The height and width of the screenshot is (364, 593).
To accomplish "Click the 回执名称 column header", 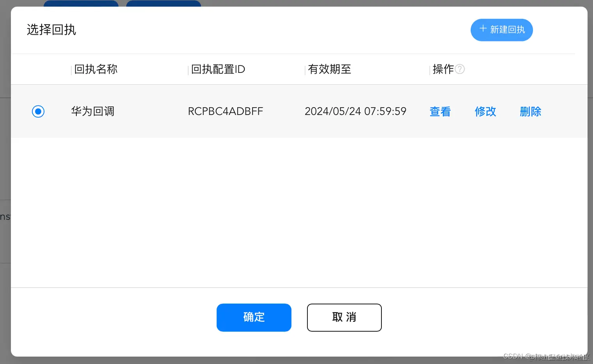I will coord(95,69).
